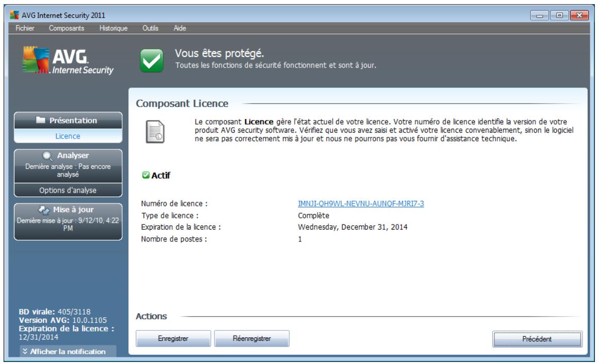Click the Réenregistrer button

[x=252, y=338]
